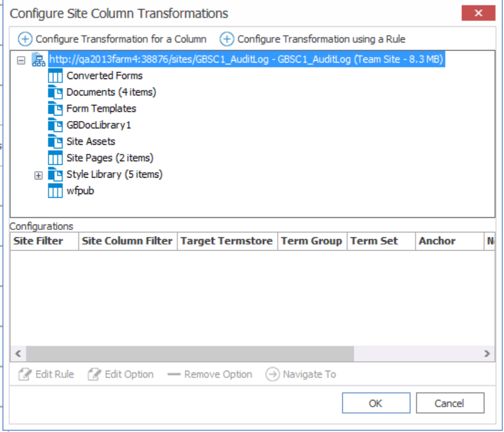The image size is (504, 432).
Task: Expand the Style Library tree node
Action: pyautogui.click(x=38, y=175)
